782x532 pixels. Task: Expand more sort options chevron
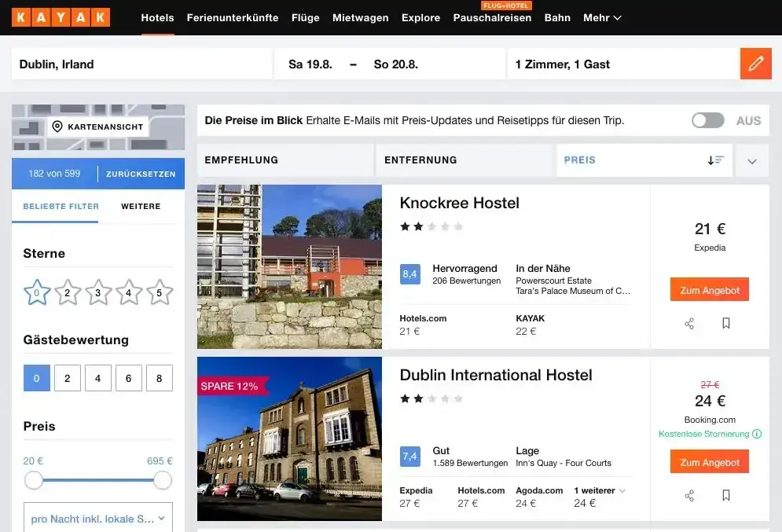[752, 160]
